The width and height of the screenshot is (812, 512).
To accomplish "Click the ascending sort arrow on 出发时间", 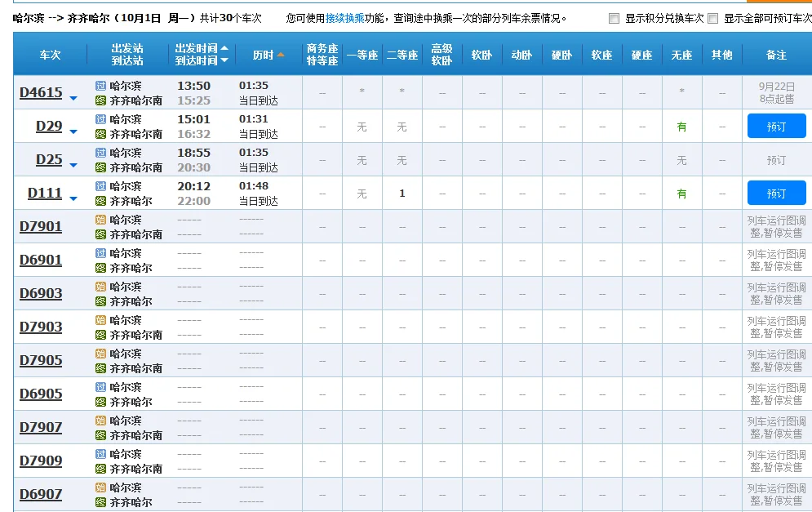I will coord(224,49).
